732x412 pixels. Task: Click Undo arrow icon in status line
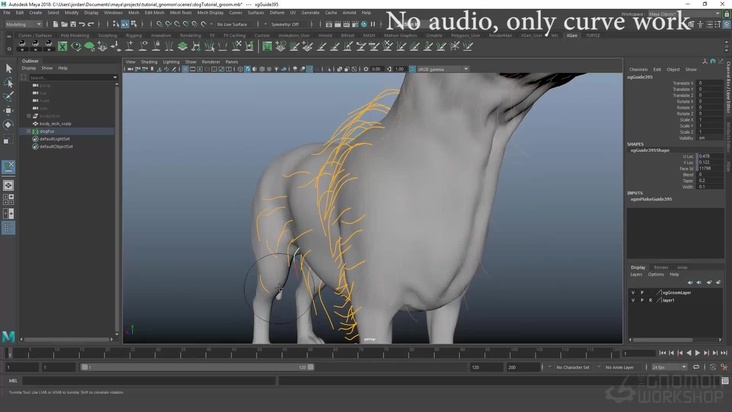[x=82, y=24]
